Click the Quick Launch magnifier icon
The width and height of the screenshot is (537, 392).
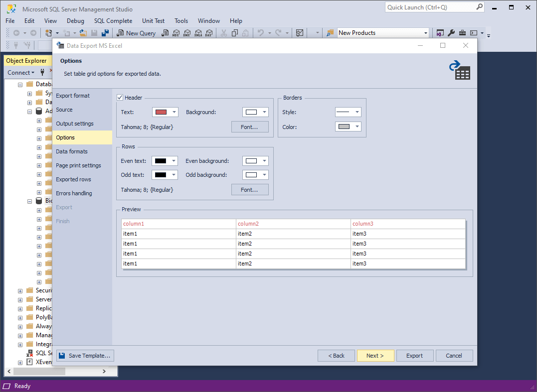[480, 7]
